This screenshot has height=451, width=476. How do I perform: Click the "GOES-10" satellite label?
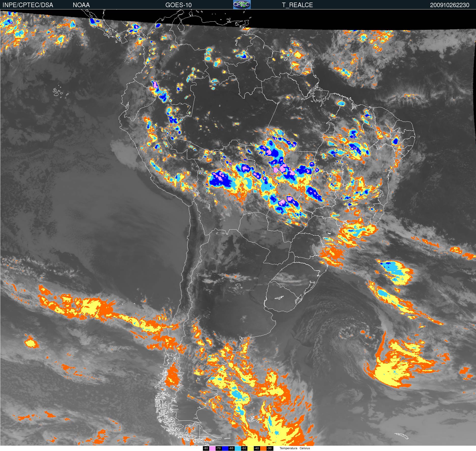[178, 5]
